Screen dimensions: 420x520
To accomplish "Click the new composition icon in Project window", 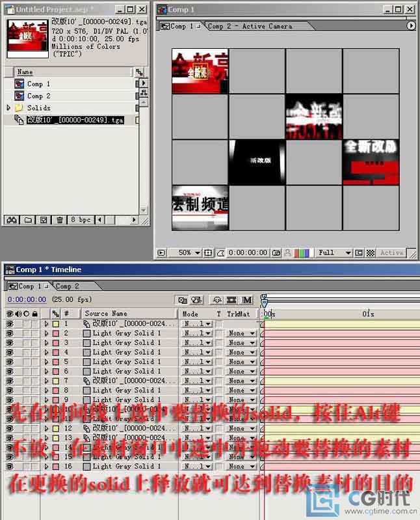I will [44, 219].
